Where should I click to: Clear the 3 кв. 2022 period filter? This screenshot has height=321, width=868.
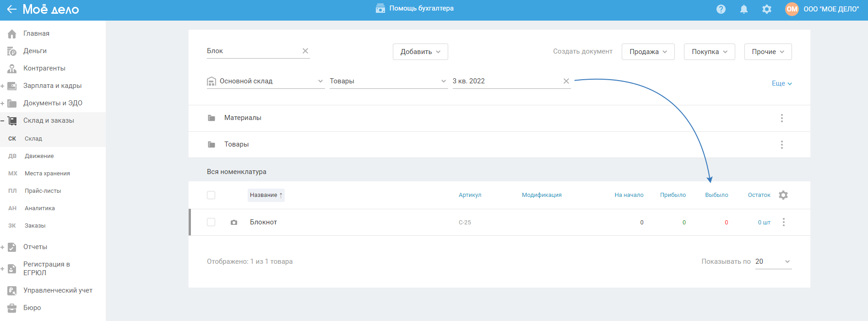tap(566, 81)
